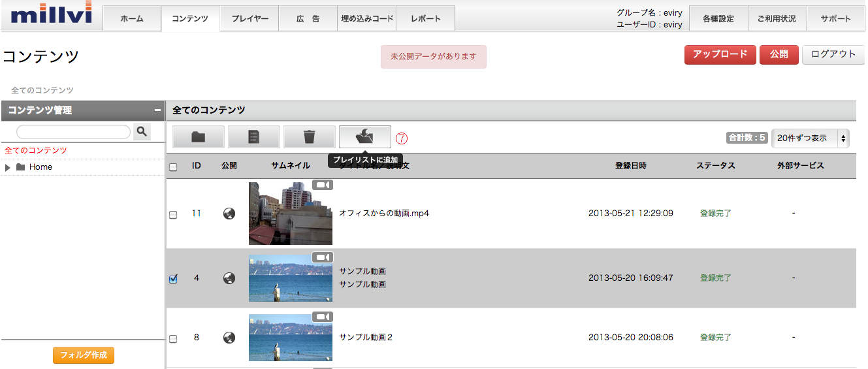Click date 2013-05-20 16:09:47
Viewport: 868px width, 369px height.
[x=630, y=278]
